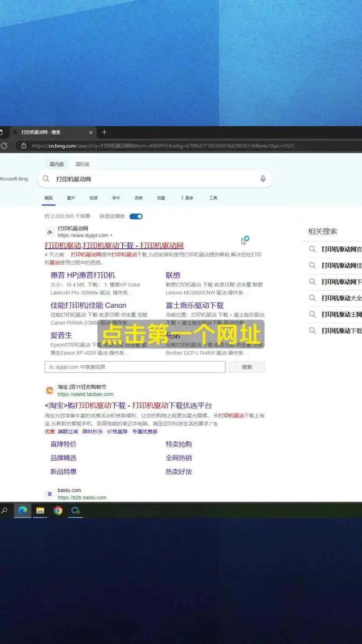Image resolution: width=362 pixels, height=644 pixels.
Task: Click the Taobao orange favicon
Action: pyautogui.click(x=49, y=390)
